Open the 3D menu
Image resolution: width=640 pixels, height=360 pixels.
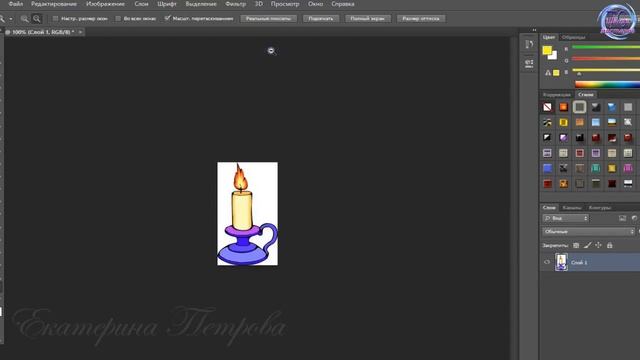(x=258, y=4)
